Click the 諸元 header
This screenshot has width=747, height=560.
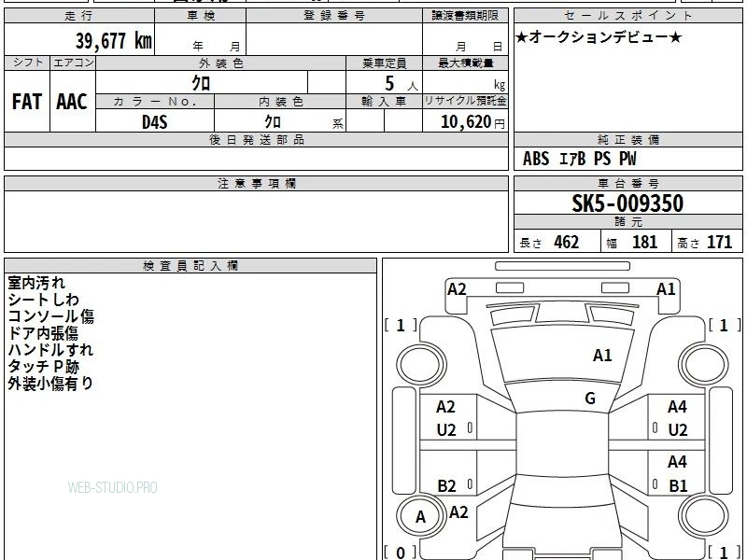point(627,222)
